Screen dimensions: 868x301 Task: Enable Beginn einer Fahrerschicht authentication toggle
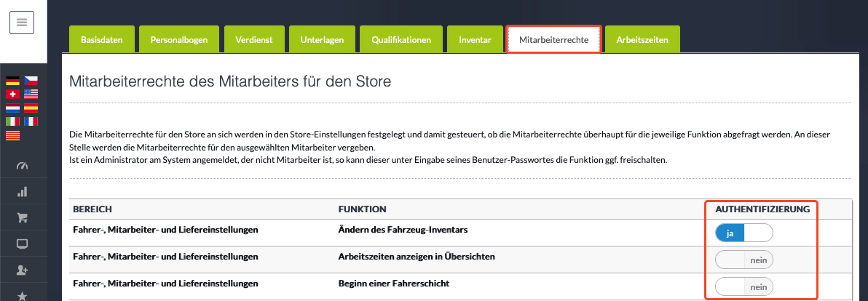(743, 287)
